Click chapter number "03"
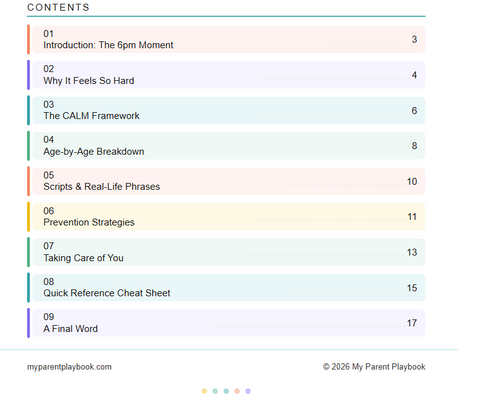The height and width of the screenshot is (404, 500). [48, 105]
